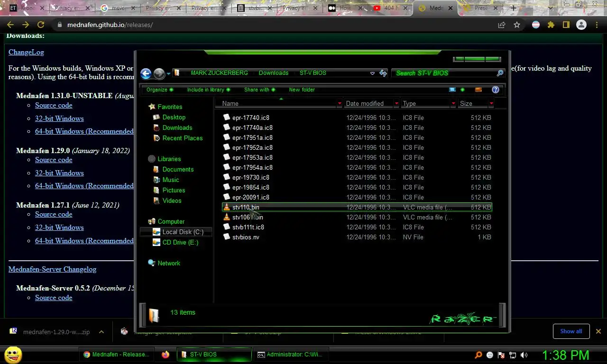Open the Include in library menu
Screen dimensions: 607x364
point(208,90)
